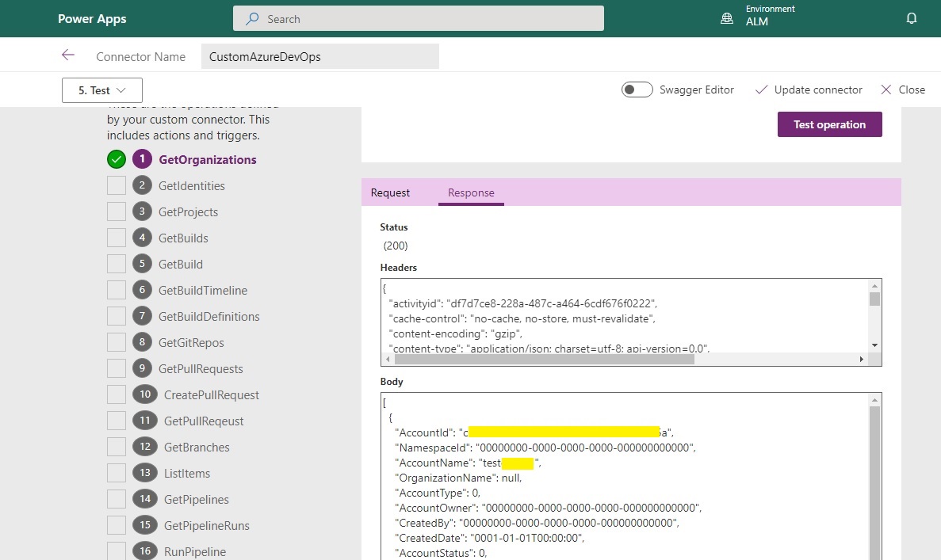Click the down arrow on Headers scrollbar
The image size is (941, 560).
pyautogui.click(x=875, y=345)
